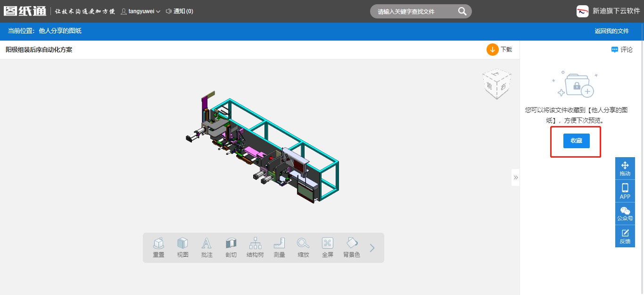
Task: Click 返回我的文件 link
Action: point(611,31)
